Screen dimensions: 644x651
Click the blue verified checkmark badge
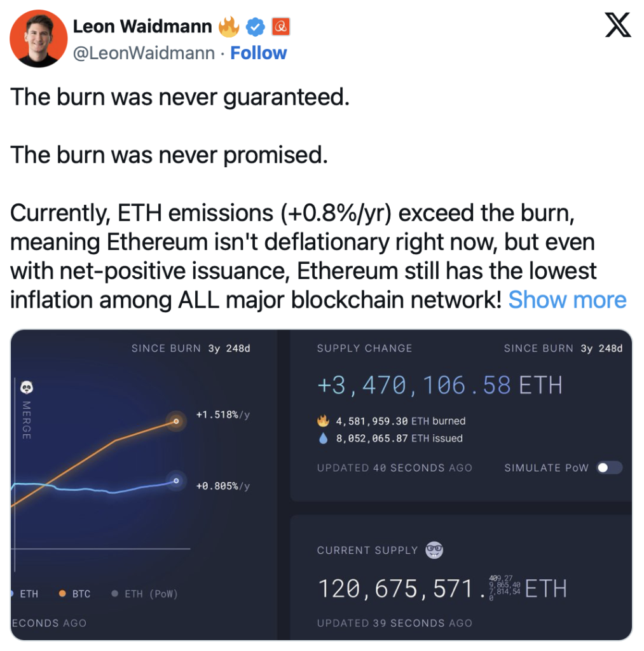[255, 27]
